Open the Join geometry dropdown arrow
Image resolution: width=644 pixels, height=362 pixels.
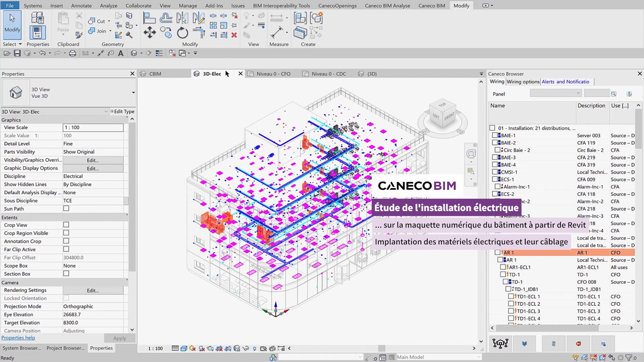[x=110, y=31]
